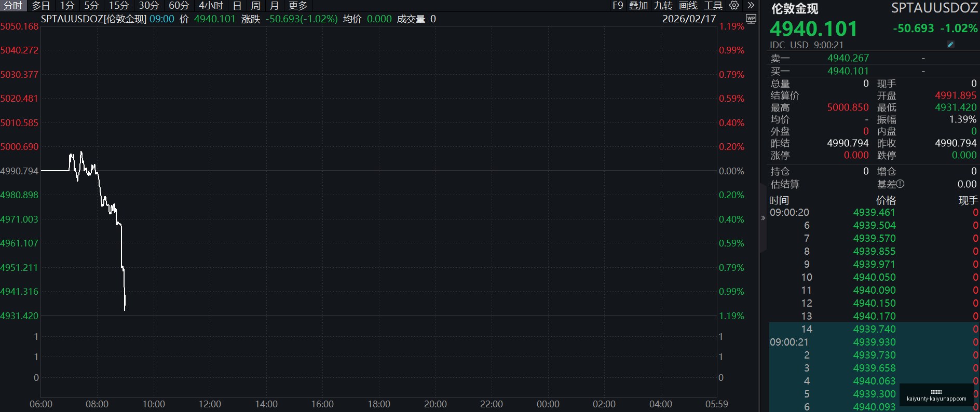The image size is (980, 412).
Task: Click the 叠加 overlay button
Action: 638,6
